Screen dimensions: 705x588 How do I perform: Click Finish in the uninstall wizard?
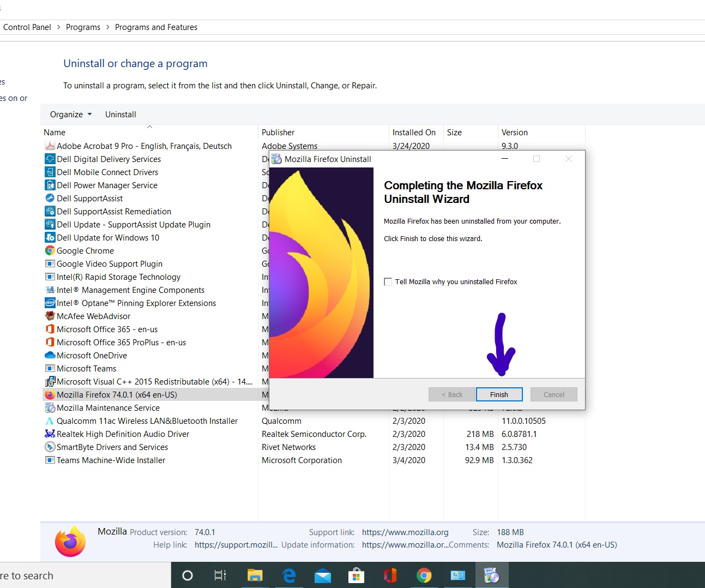pyautogui.click(x=499, y=394)
